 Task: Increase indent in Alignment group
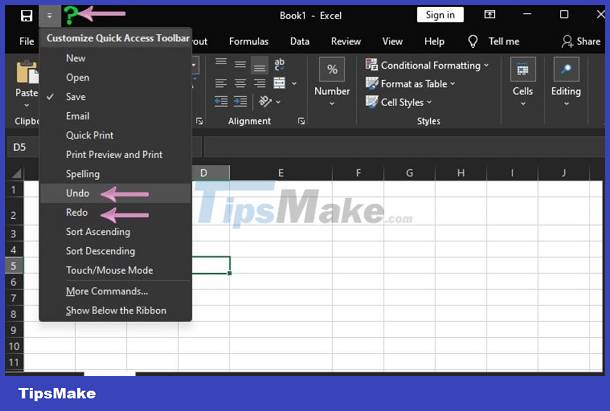pos(240,102)
